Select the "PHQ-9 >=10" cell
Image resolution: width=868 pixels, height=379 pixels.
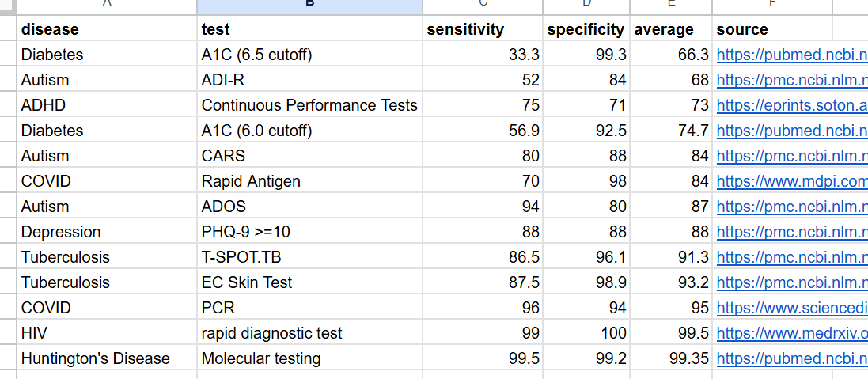(246, 232)
